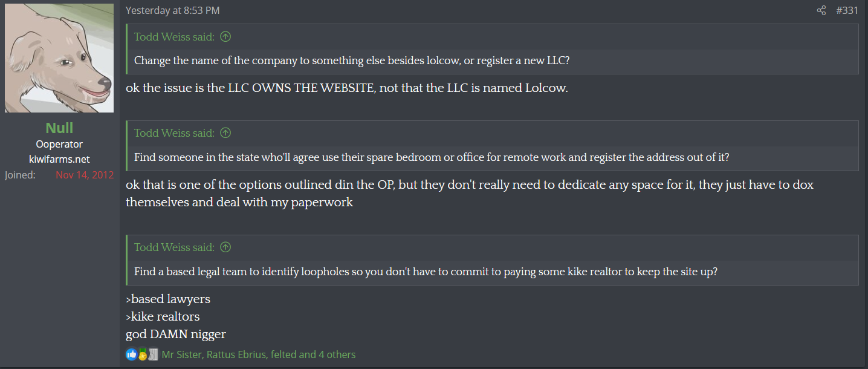Click 'Todd Weiss said:' in the first quote
This screenshot has height=369, width=868.
(x=174, y=37)
